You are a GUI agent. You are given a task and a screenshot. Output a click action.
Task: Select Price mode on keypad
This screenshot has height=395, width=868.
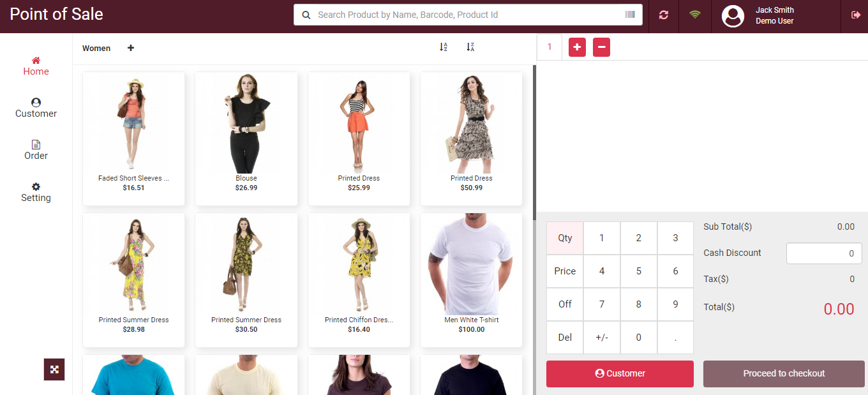pyautogui.click(x=565, y=271)
